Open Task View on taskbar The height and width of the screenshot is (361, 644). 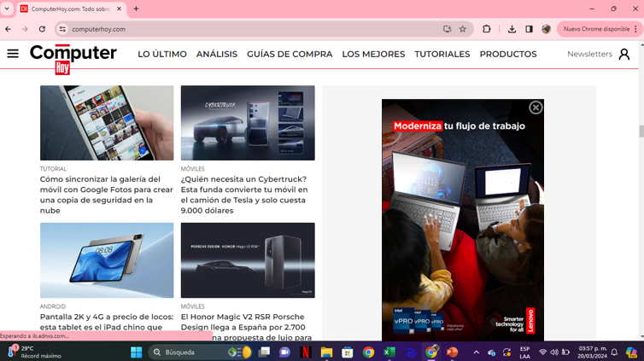pyautogui.click(x=264, y=352)
